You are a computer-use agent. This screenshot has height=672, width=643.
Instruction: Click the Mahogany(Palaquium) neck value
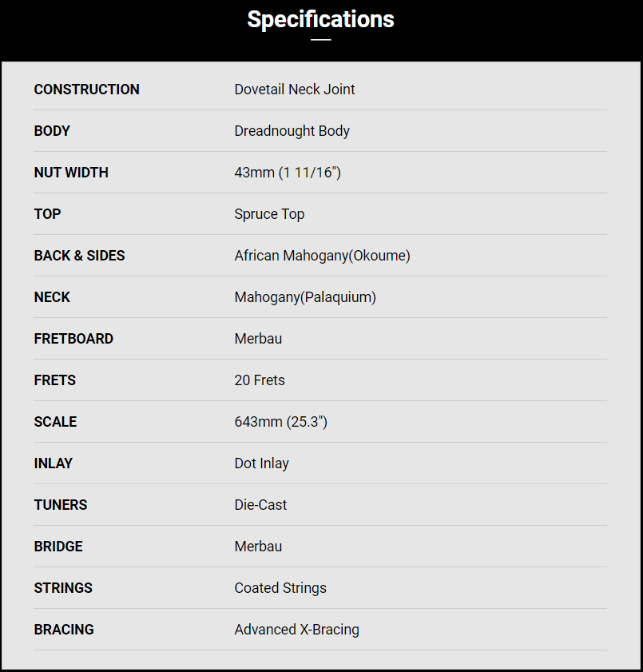[x=305, y=297]
